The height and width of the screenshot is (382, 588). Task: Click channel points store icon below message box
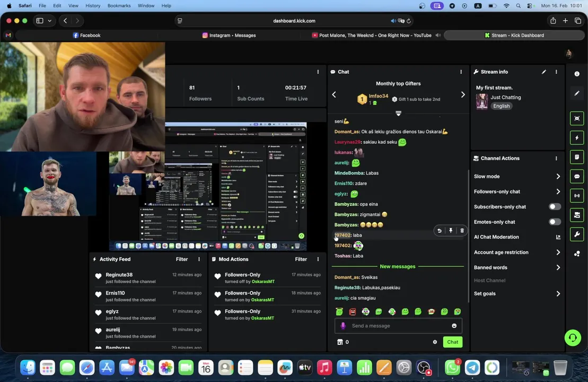[340, 342]
